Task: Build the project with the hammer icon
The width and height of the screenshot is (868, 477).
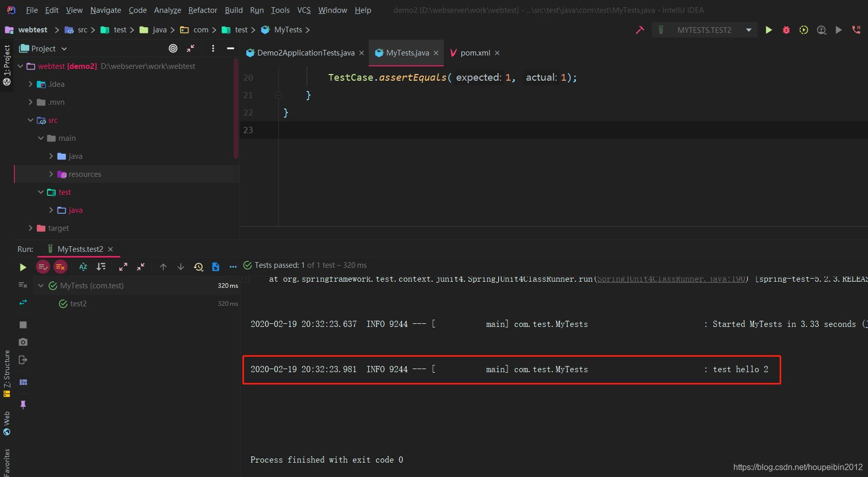Action: [640, 30]
